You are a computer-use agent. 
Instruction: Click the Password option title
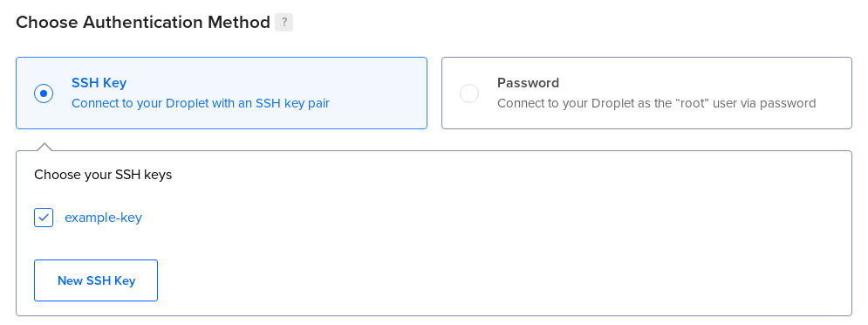(528, 83)
